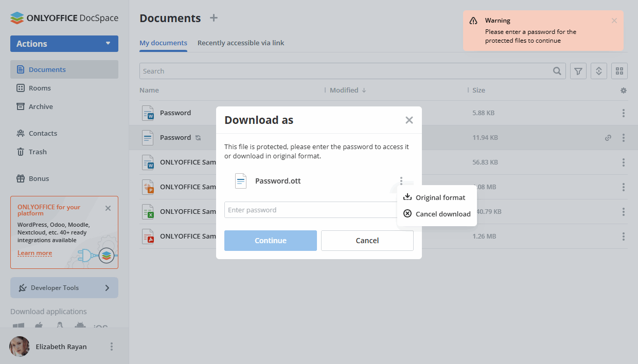This screenshot has height=364, width=638.
Task: Click the Password.ott file name
Action: click(x=278, y=181)
